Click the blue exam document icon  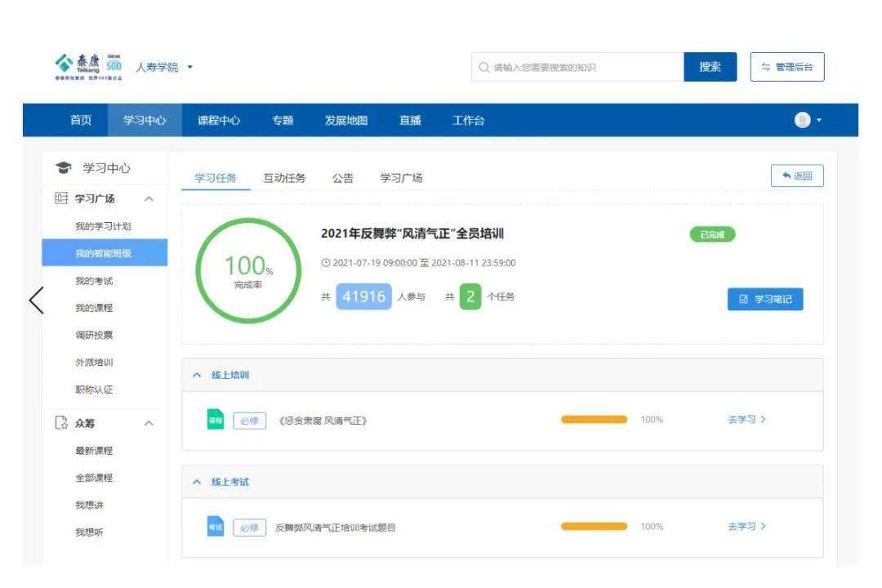tap(215, 528)
